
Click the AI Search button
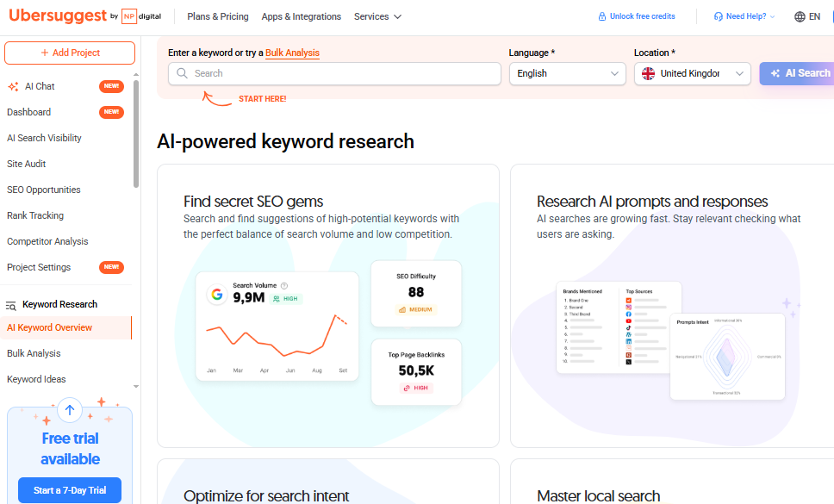tap(797, 73)
